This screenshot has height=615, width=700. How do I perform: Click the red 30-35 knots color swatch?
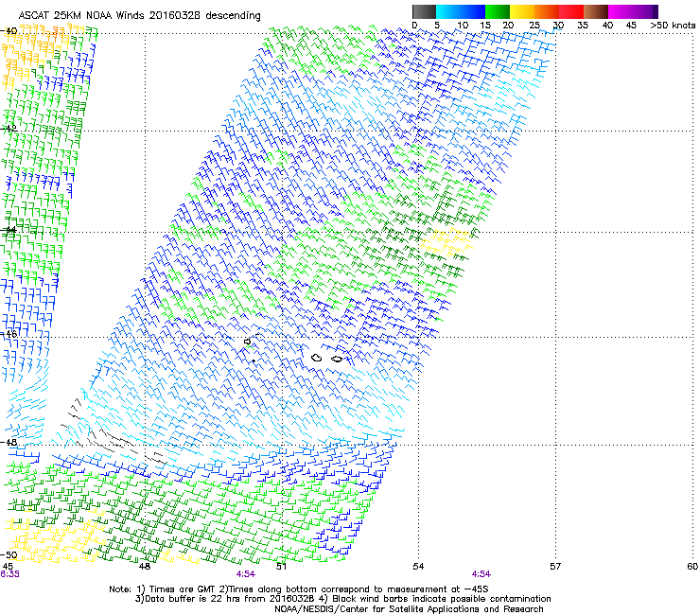click(571, 11)
